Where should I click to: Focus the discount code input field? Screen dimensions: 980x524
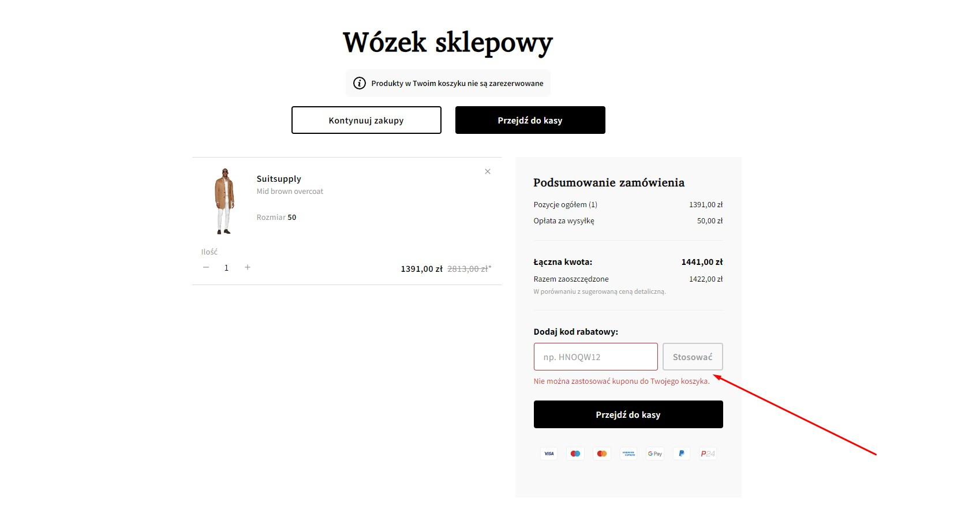596,357
